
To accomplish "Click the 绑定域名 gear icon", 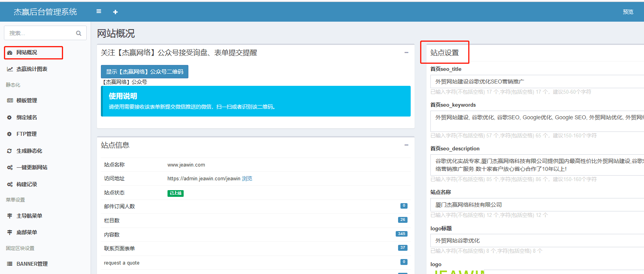I will tap(10, 118).
